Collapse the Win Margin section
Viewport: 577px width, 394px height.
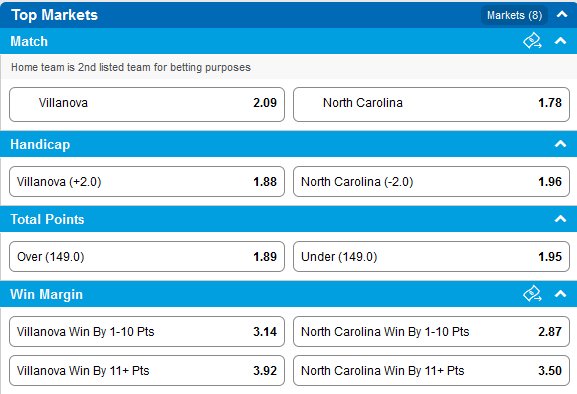tap(560, 294)
